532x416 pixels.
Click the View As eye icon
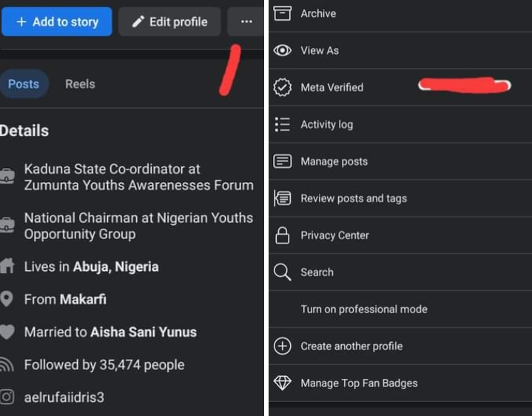click(x=282, y=50)
